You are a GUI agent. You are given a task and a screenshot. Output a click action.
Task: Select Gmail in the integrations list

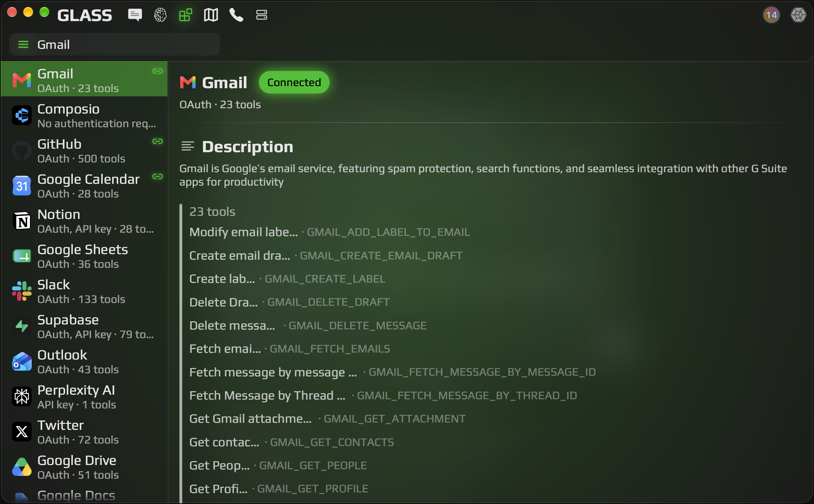coord(84,79)
